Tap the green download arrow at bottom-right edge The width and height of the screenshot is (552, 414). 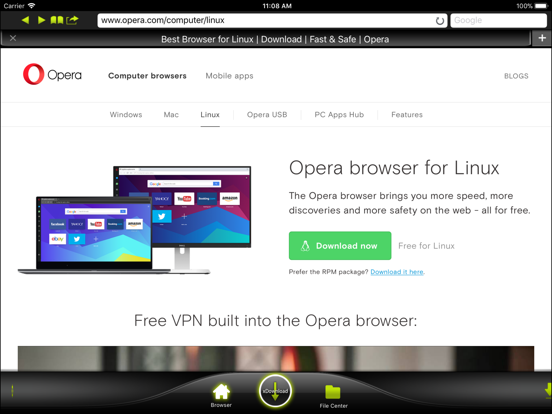coord(548,391)
